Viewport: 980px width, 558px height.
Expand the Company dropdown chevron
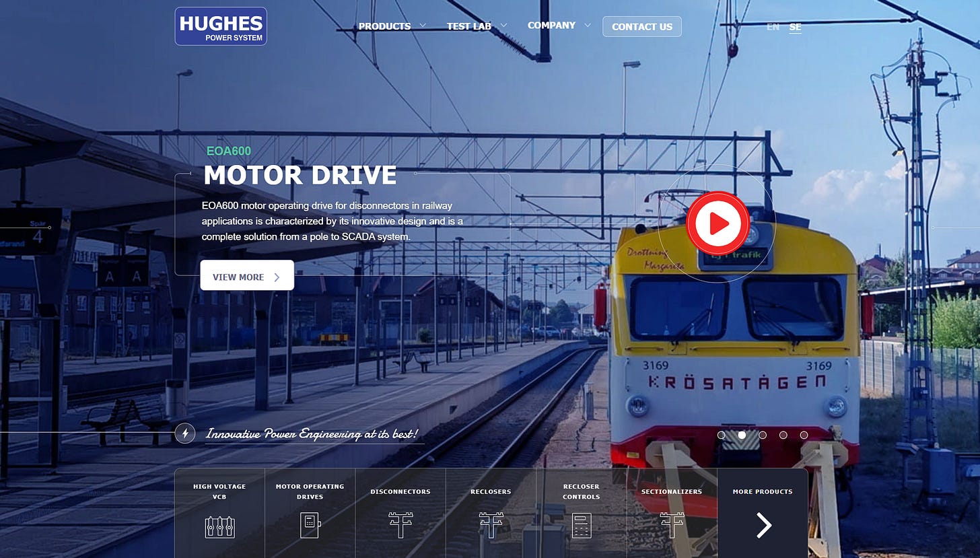[x=588, y=26]
